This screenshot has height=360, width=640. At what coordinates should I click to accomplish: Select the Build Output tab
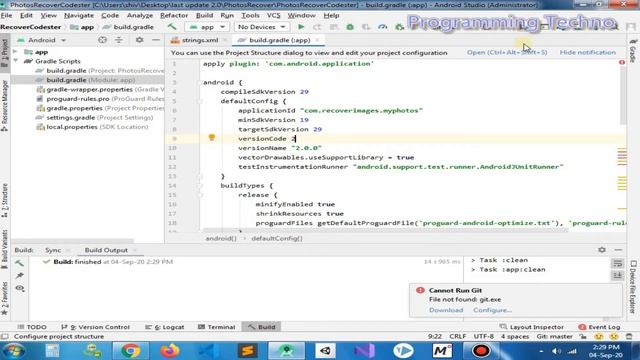click(x=106, y=250)
